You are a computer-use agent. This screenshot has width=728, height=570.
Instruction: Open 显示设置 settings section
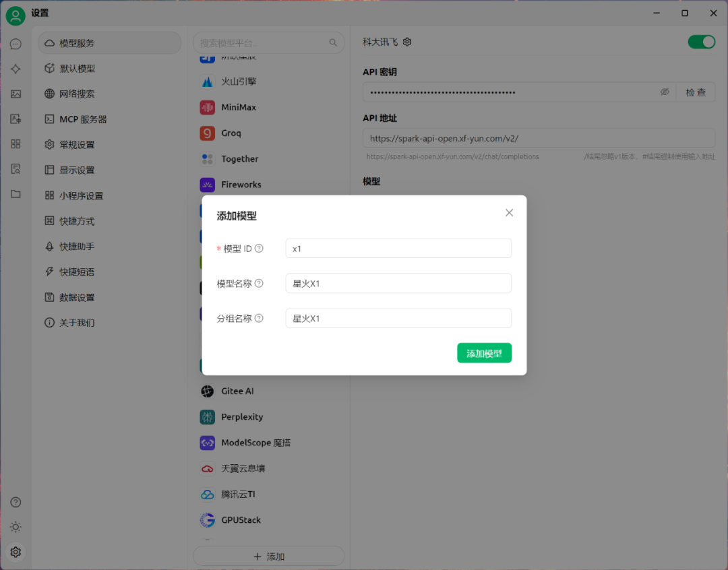[110, 170]
